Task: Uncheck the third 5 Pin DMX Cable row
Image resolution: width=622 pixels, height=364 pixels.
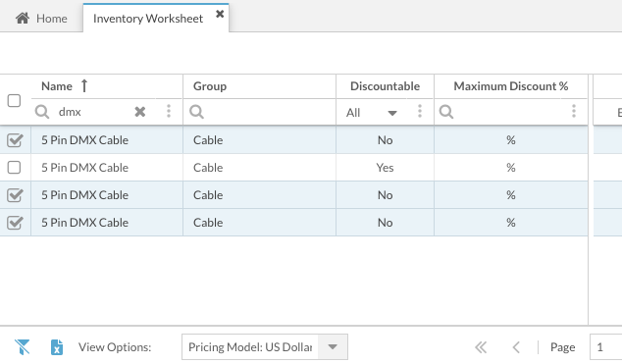Action: [15, 195]
